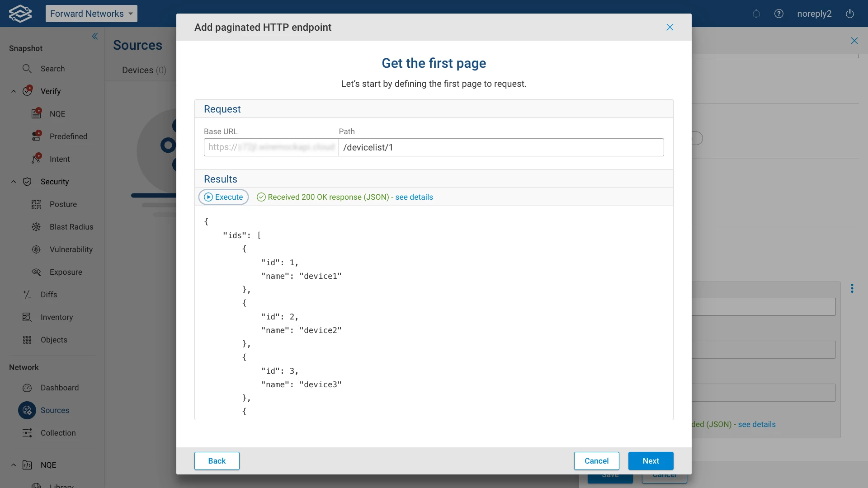The image size is (868, 488).
Task: Open Vulnerability in Security section
Action: [71, 249]
